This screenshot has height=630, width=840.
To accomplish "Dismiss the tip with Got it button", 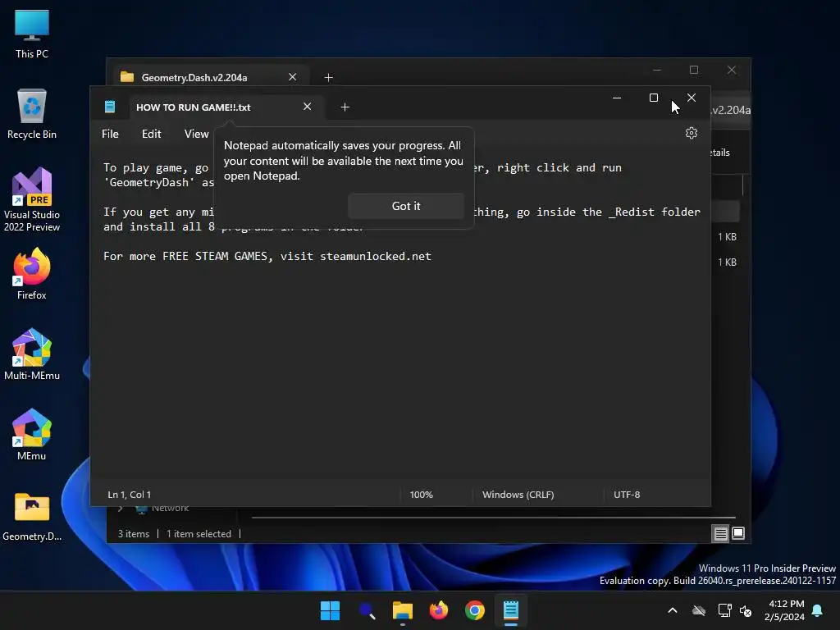I will (405, 206).
